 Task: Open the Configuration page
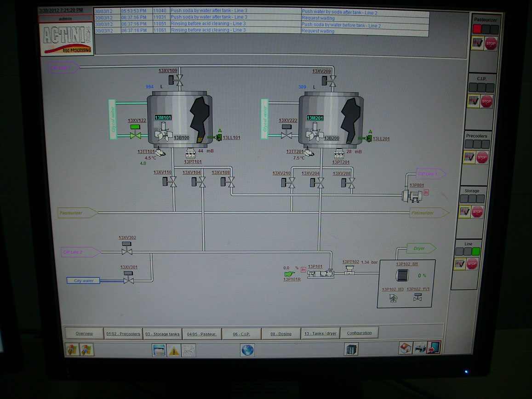(359, 333)
